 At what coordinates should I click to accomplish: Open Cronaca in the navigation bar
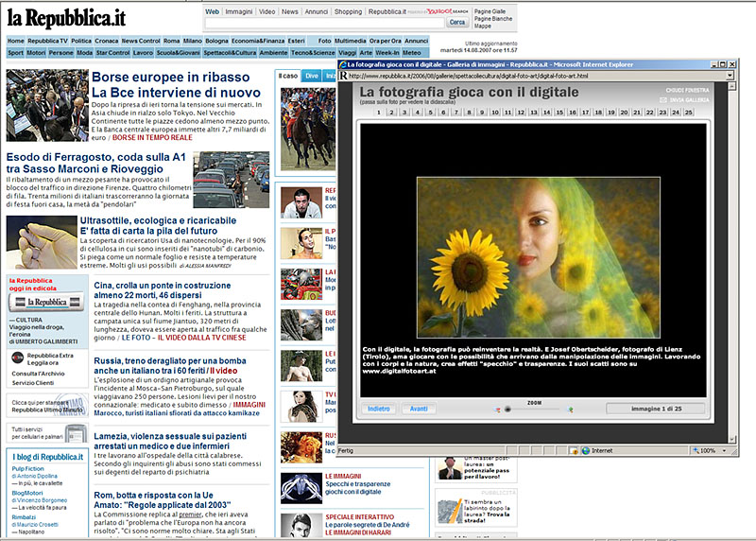point(106,41)
